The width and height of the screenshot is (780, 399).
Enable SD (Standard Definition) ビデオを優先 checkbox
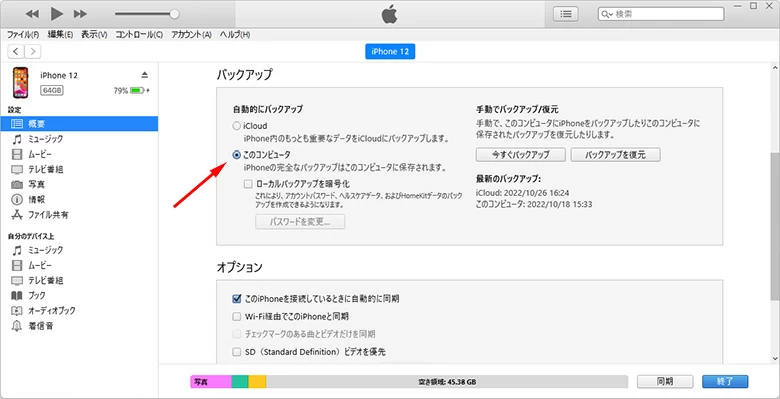pos(237,352)
